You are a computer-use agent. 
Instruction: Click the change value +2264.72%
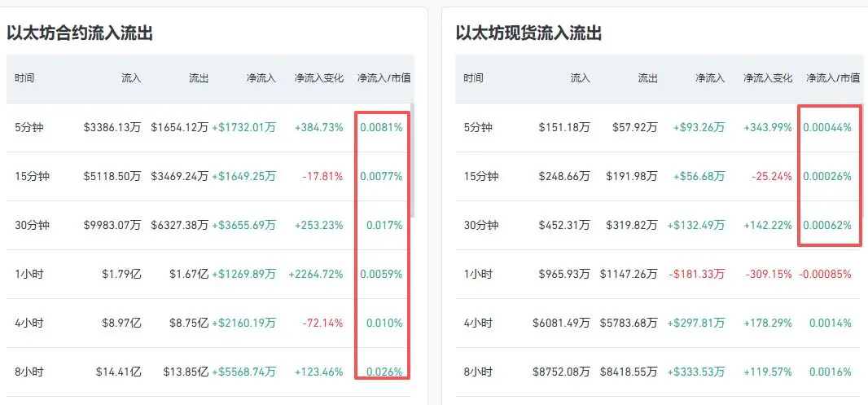316,274
